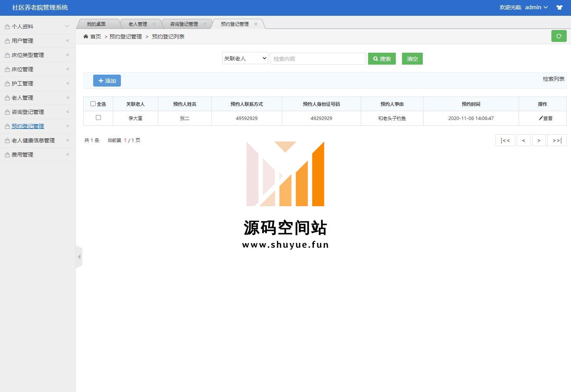Toggle the 全选 select-all checkbox
The image size is (571, 392).
(93, 104)
